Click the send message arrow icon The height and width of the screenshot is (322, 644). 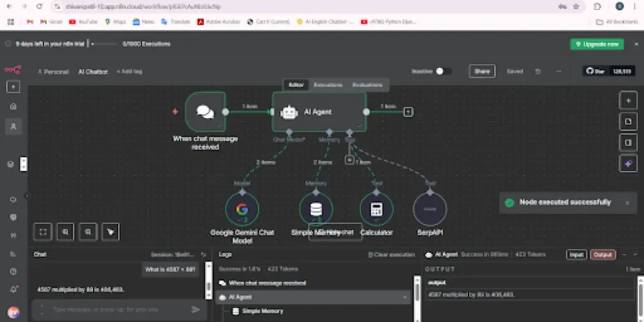(x=196, y=310)
